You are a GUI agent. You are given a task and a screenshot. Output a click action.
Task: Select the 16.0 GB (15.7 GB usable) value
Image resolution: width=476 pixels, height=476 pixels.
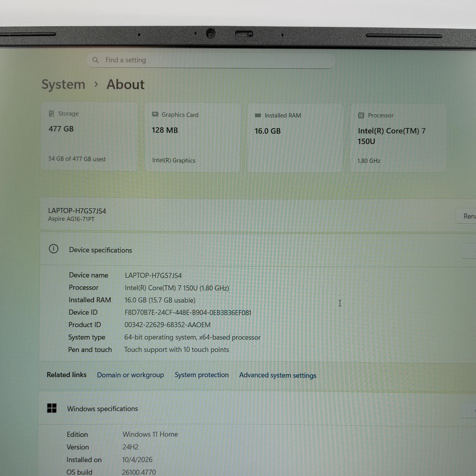pyautogui.click(x=160, y=300)
